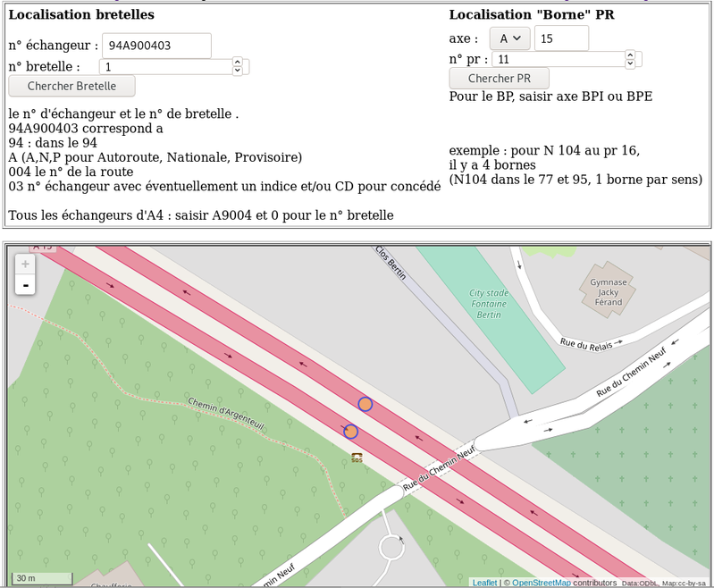Image resolution: width=714 pixels, height=588 pixels.
Task: Click the lower orange PR marker on the motorway
Action: tap(350, 432)
